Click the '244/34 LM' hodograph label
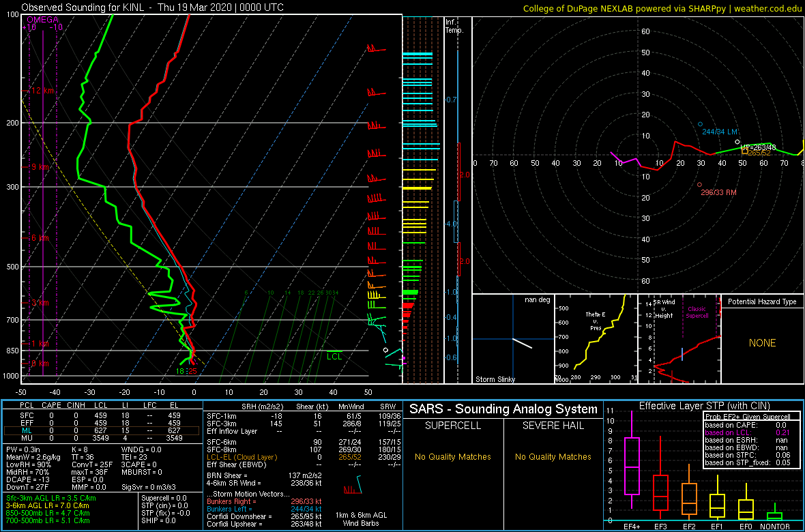This screenshot has width=805, height=532. tap(718, 132)
